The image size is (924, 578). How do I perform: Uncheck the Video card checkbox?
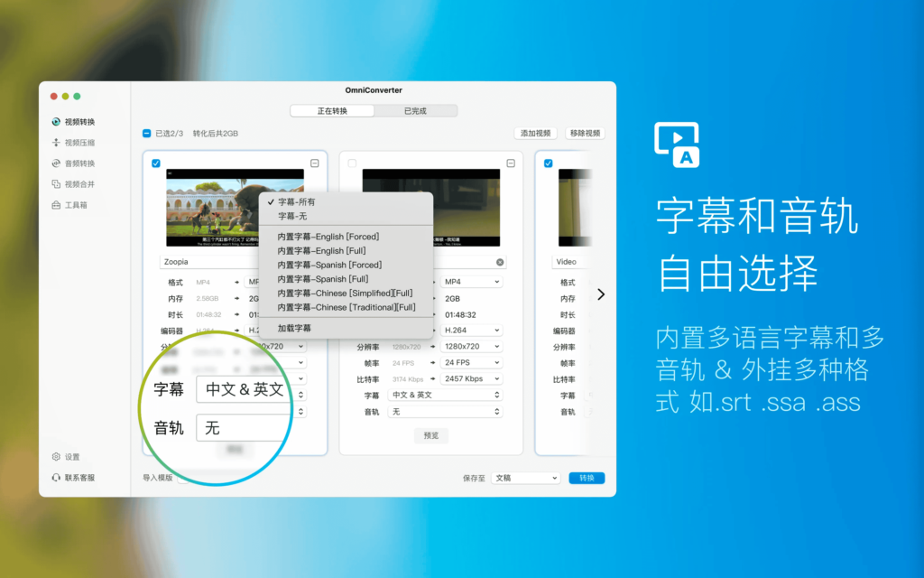548,163
